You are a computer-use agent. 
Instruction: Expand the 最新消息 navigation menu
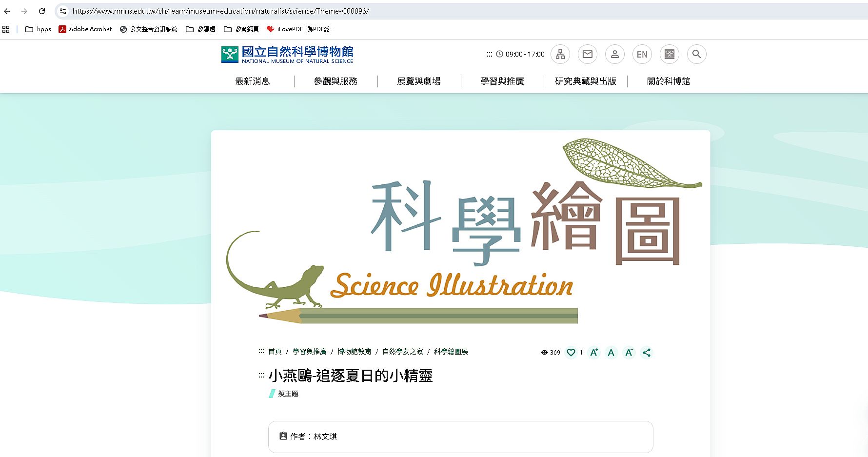click(x=253, y=81)
